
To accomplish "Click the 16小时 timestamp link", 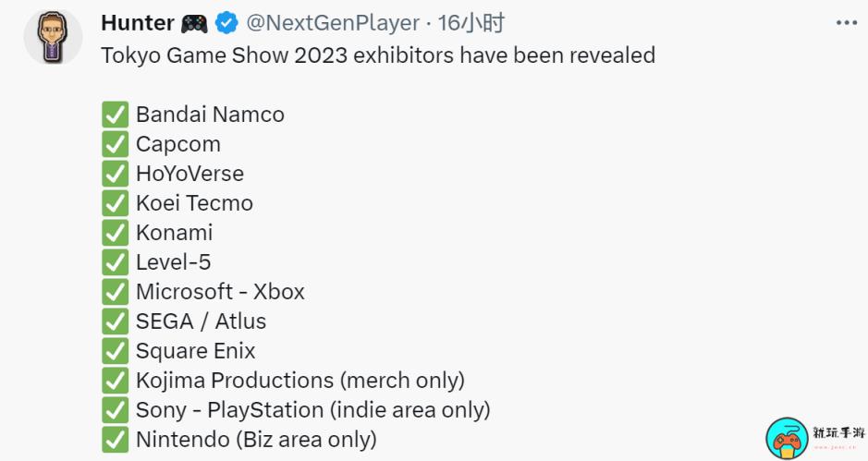I will (x=471, y=23).
